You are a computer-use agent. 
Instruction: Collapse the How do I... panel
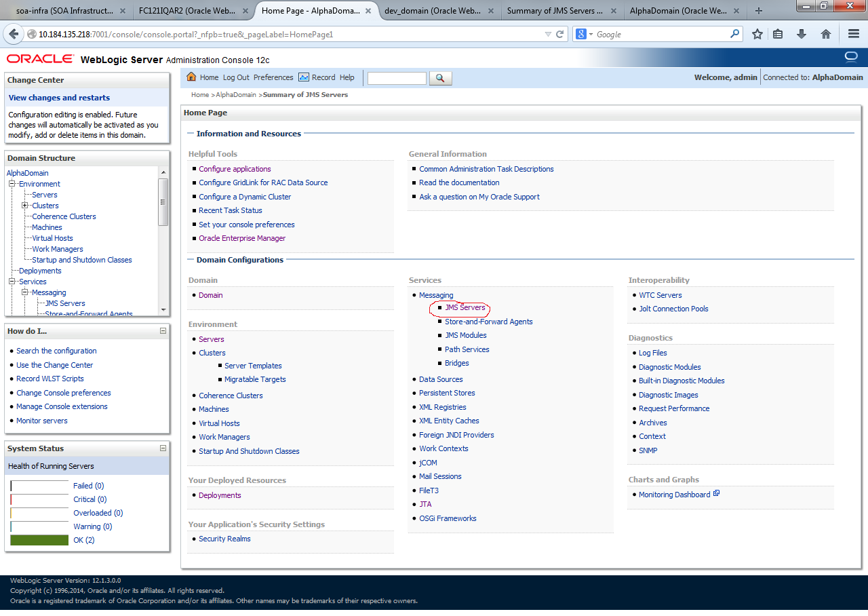click(x=163, y=331)
